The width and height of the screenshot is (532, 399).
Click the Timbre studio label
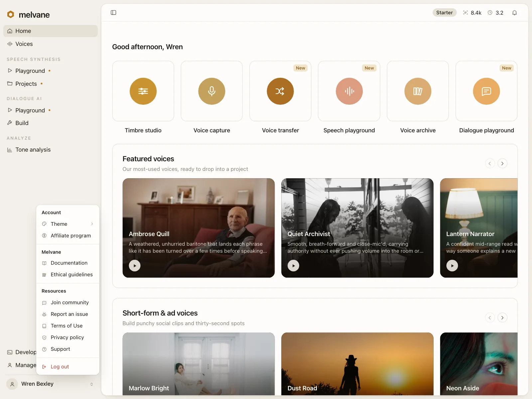coord(143,130)
